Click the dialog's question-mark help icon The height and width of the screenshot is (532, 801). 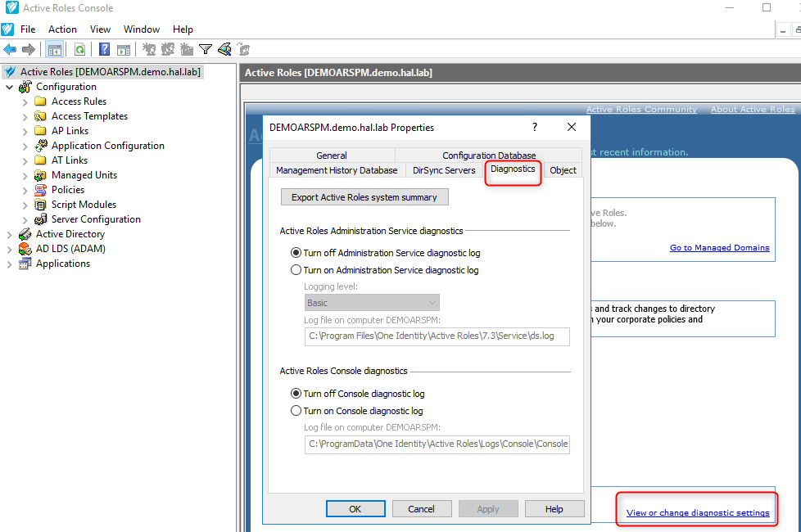point(534,127)
